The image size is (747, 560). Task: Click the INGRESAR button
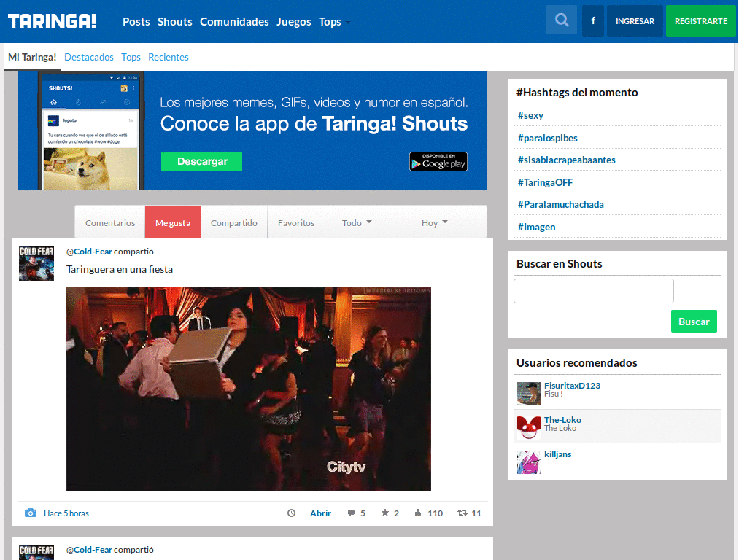coord(635,21)
